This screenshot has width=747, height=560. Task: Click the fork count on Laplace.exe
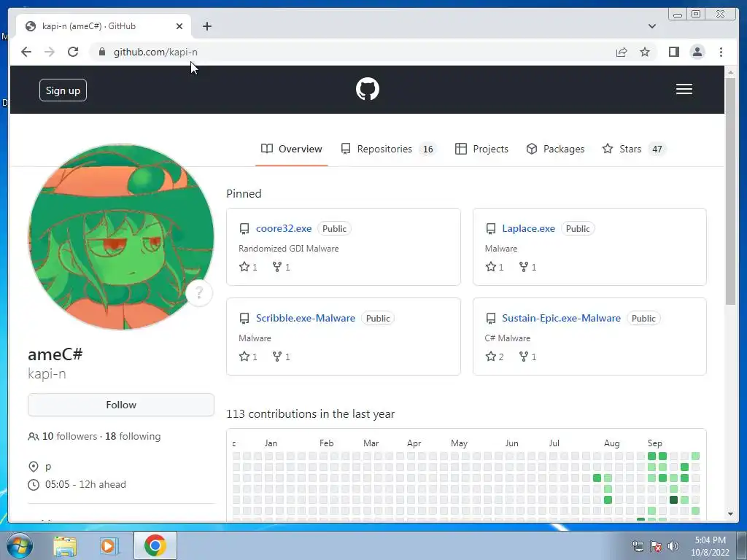527,267
